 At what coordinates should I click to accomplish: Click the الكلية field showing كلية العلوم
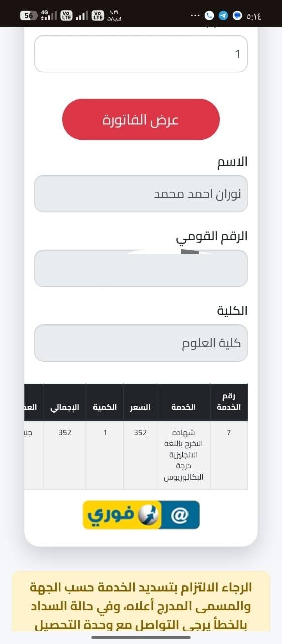pyautogui.click(x=141, y=343)
